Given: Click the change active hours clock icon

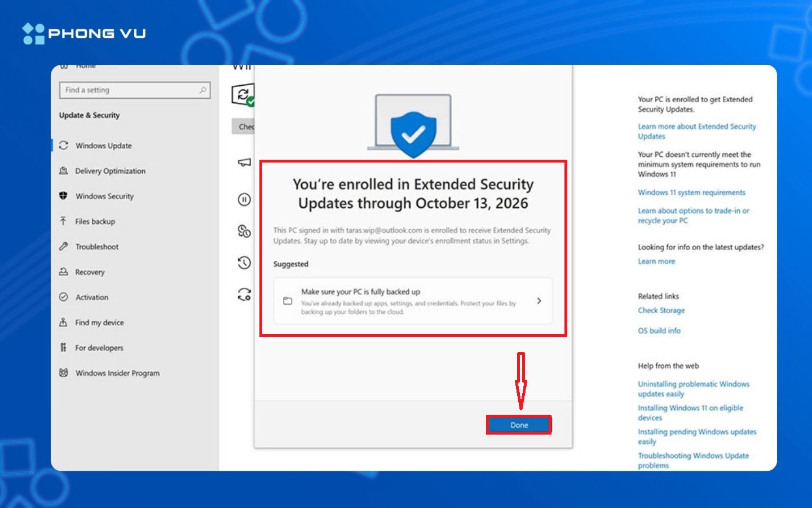Looking at the screenshot, I should 244,231.
